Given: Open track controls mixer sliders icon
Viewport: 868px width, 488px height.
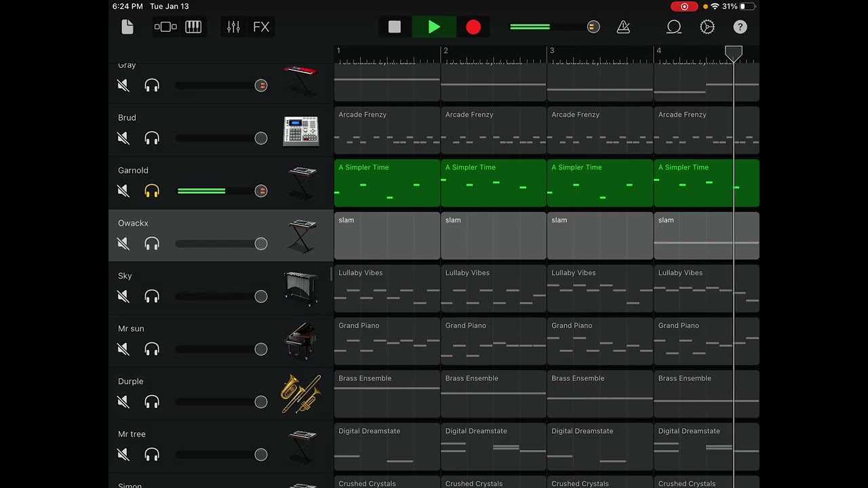Looking at the screenshot, I should [x=233, y=27].
